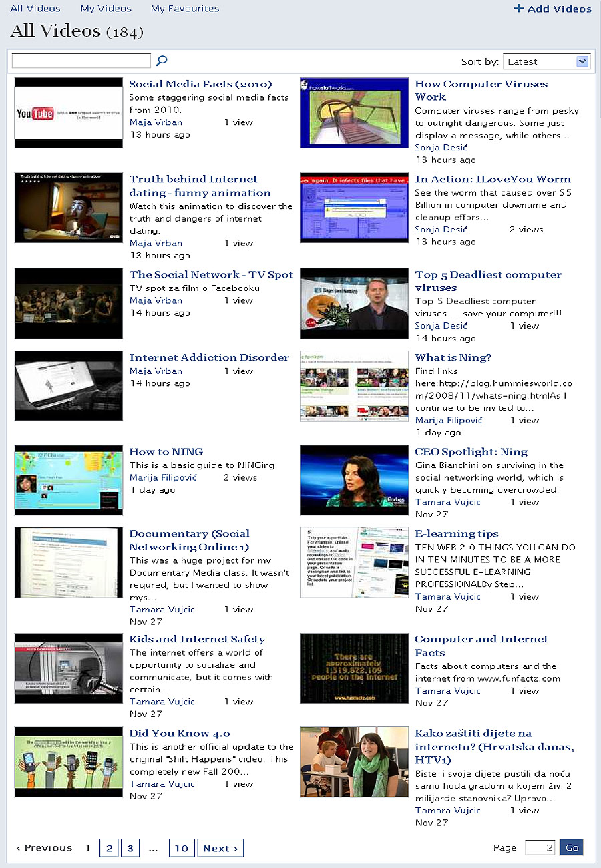Image resolution: width=601 pixels, height=868 pixels.
Task: Go to page 2 in pagination
Action: coord(110,848)
